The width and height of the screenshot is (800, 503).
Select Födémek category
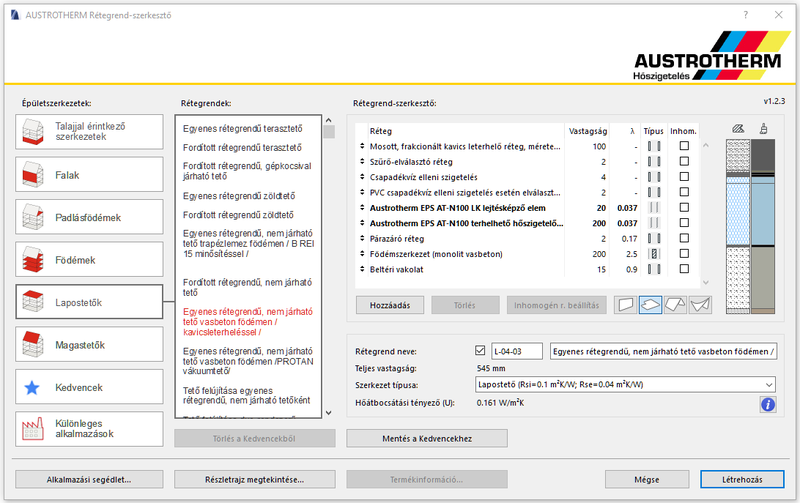click(x=89, y=259)
